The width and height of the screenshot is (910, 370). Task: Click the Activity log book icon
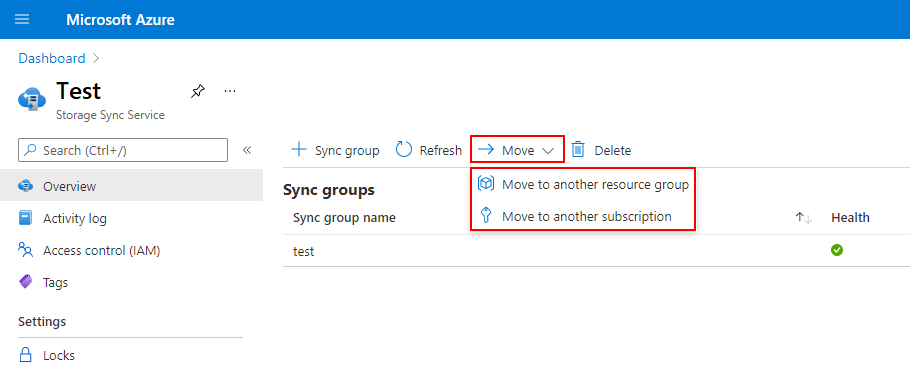(26, 218)
